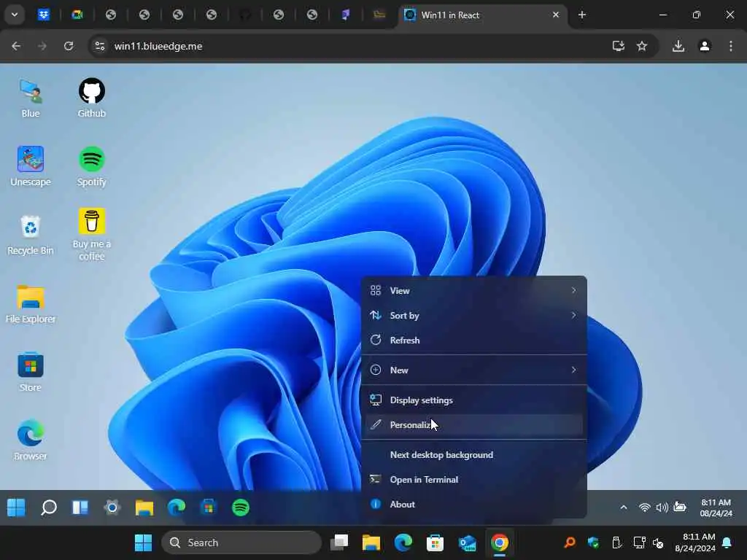
Task: Open the host Windows Start button
Action: pos(143,542)
